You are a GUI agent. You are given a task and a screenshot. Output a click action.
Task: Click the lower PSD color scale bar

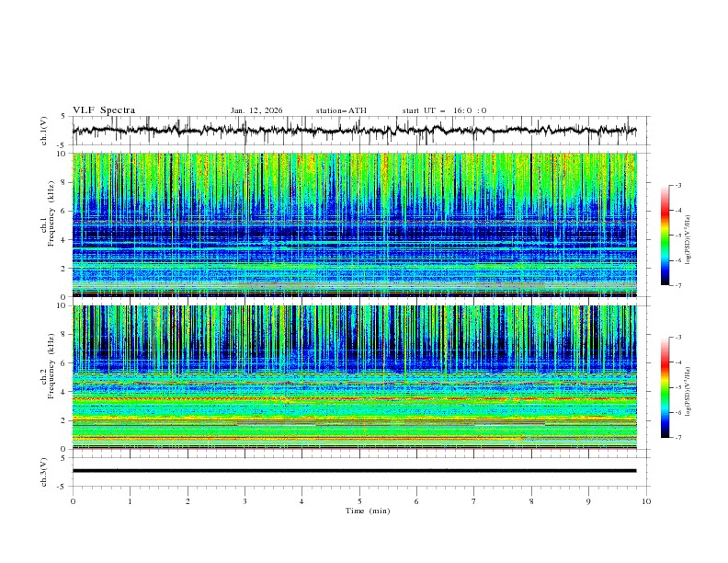pos(665,387)
